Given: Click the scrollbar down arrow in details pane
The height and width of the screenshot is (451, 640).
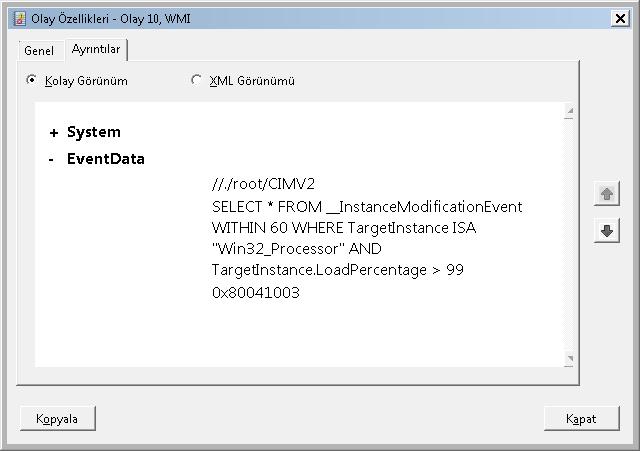Looking at the screenshot, I should [x=570, y=359].
